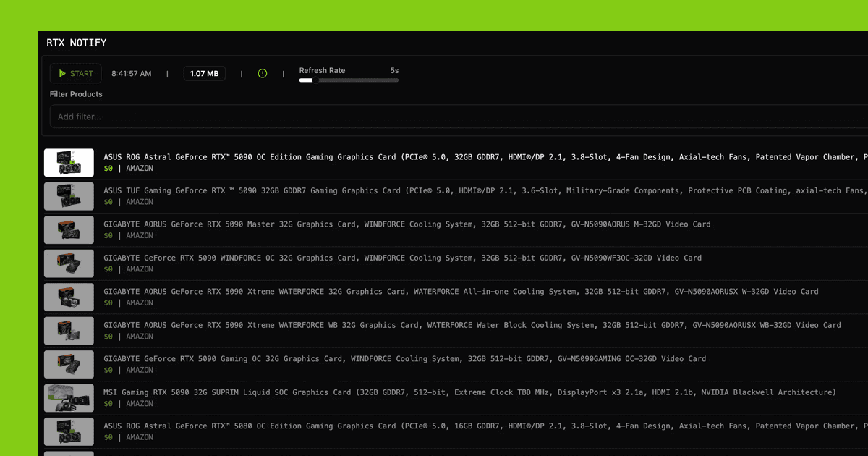Click the 1.07 MB data usage badge
Screen dimensions: 868x456
(204, 73)
